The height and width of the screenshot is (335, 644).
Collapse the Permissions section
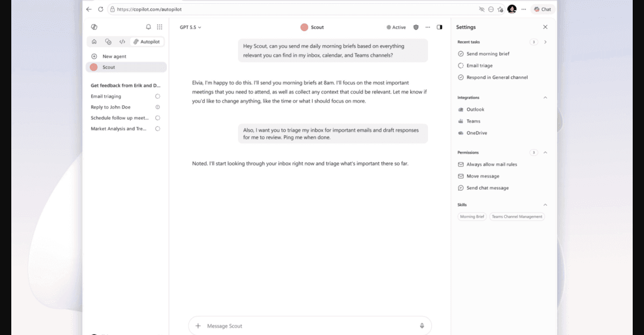click(x=546, y=152)
